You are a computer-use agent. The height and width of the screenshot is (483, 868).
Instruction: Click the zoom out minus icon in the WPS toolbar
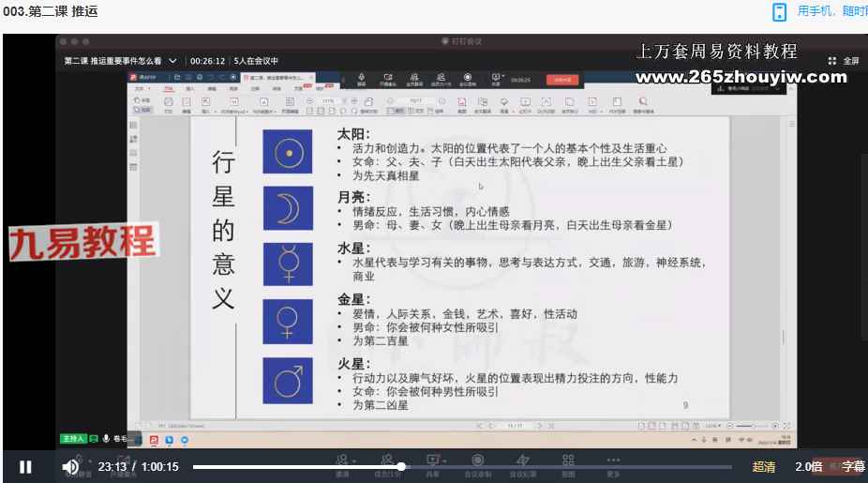tap(310, 100)
